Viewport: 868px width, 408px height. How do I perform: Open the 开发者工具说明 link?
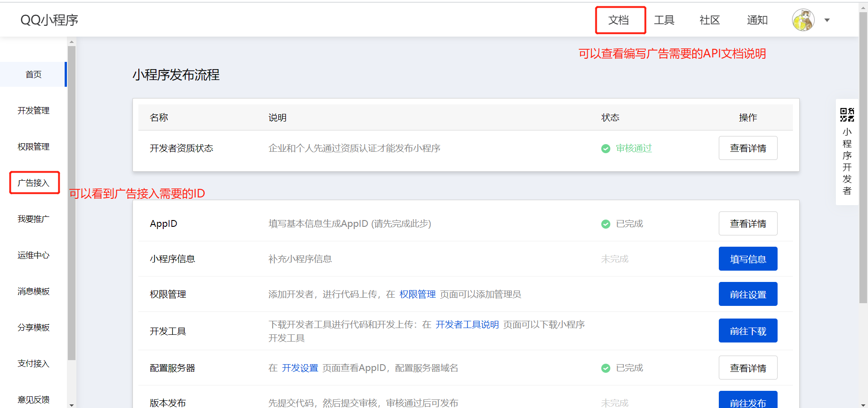click(x=467, y=325)
